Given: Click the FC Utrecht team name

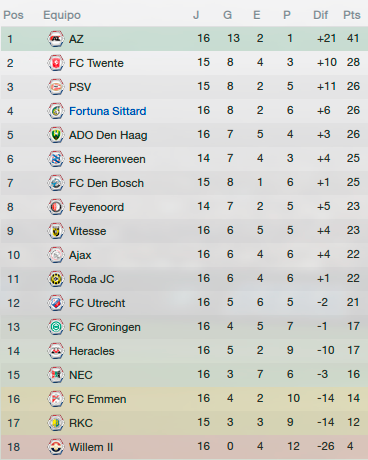Looking at the screenshot, I should [97, 303].
